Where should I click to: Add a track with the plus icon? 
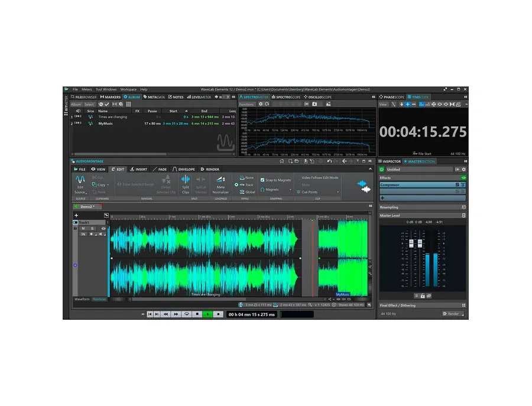76,215
